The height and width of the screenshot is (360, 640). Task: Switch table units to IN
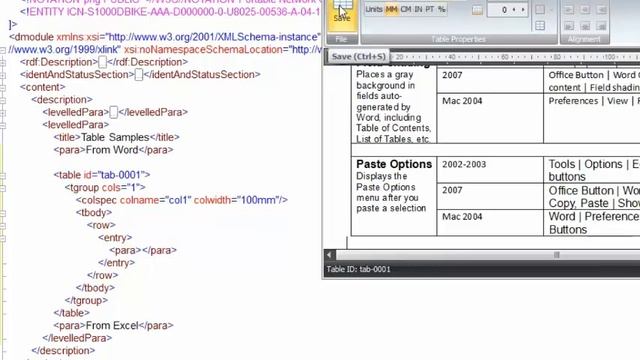pos(418,9)
